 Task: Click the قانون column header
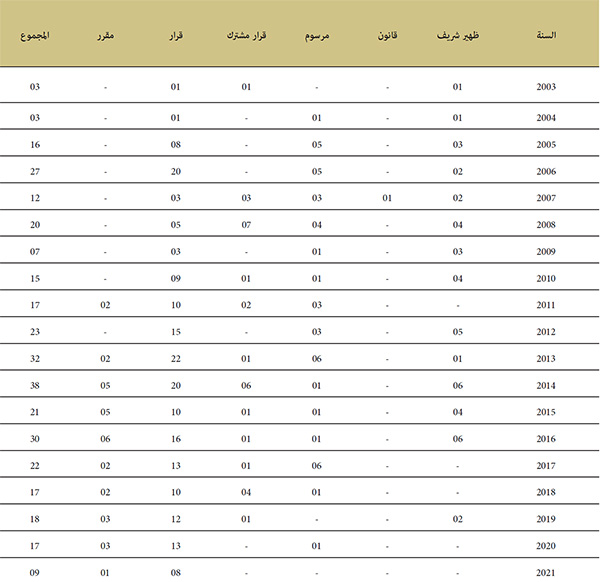pyautogui.click(x=387, y=36)
